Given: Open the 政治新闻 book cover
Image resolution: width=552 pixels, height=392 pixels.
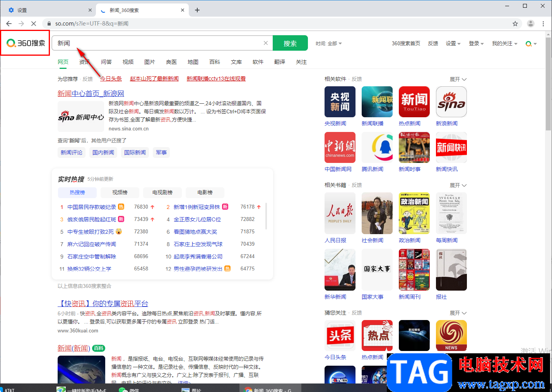Looking at the screenshot, I should [414, 213].
